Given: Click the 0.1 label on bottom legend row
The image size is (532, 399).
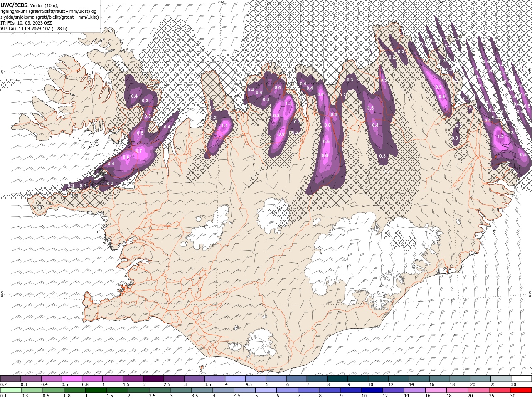Looking at the screenshot, I should point(3,396).
